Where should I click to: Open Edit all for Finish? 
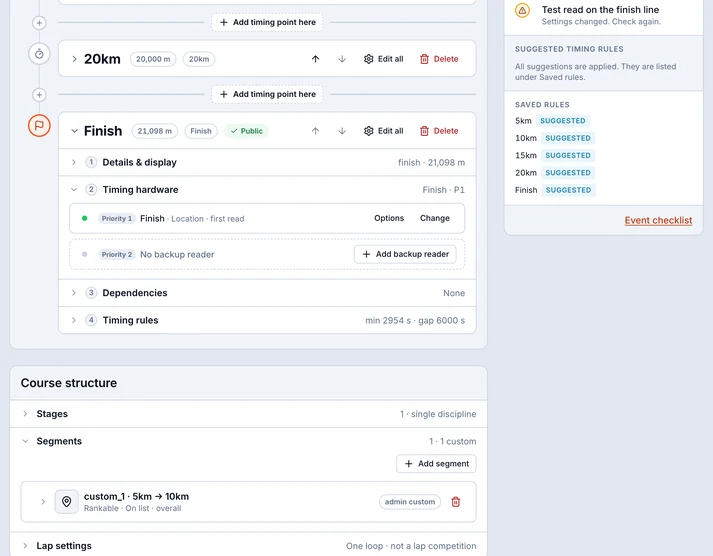coord(383,131)
